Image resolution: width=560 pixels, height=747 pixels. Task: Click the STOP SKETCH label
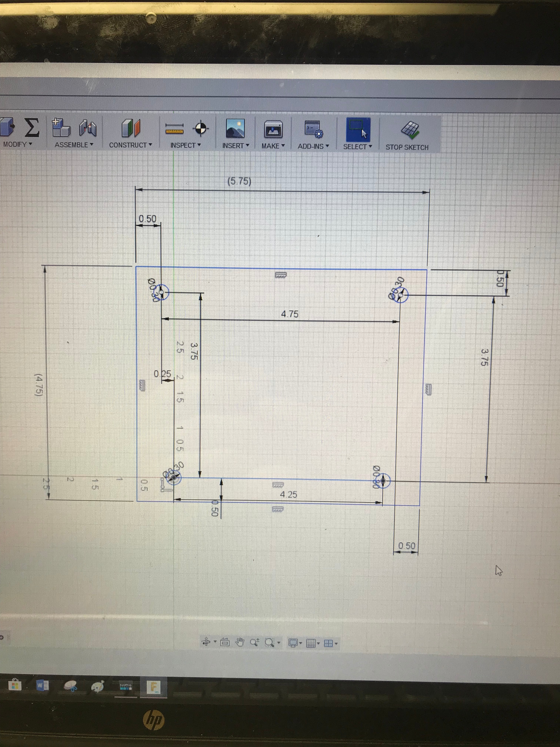point(407,147)
